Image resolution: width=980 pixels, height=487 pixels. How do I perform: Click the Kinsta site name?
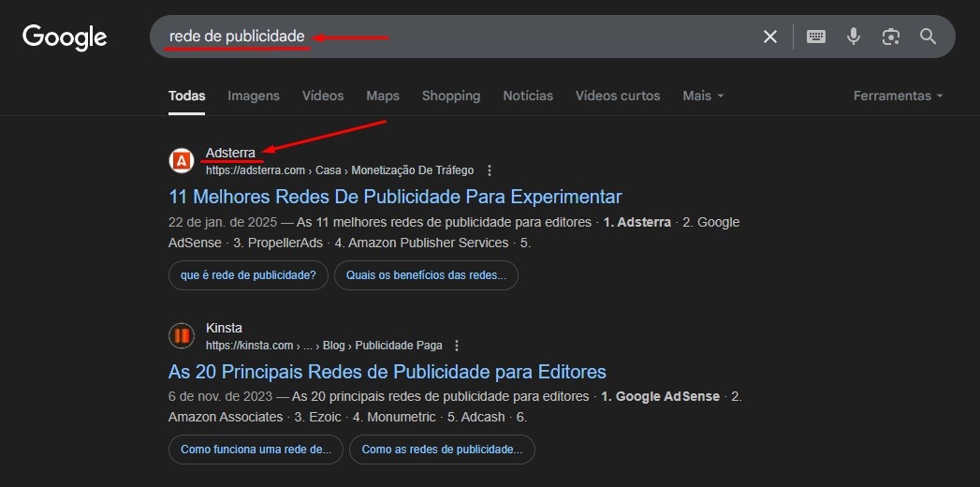[224, 328]
